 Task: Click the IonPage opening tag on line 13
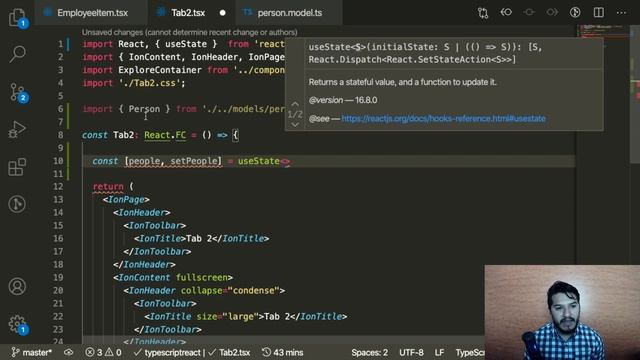click(x=126, y=200)
